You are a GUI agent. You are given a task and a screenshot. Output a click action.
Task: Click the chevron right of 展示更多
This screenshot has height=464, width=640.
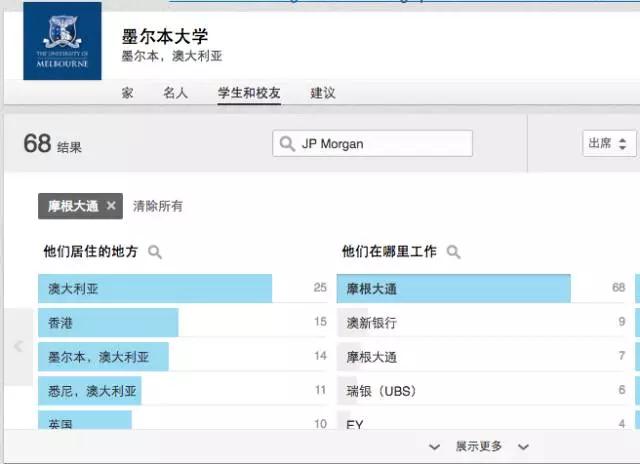(523, 446)
